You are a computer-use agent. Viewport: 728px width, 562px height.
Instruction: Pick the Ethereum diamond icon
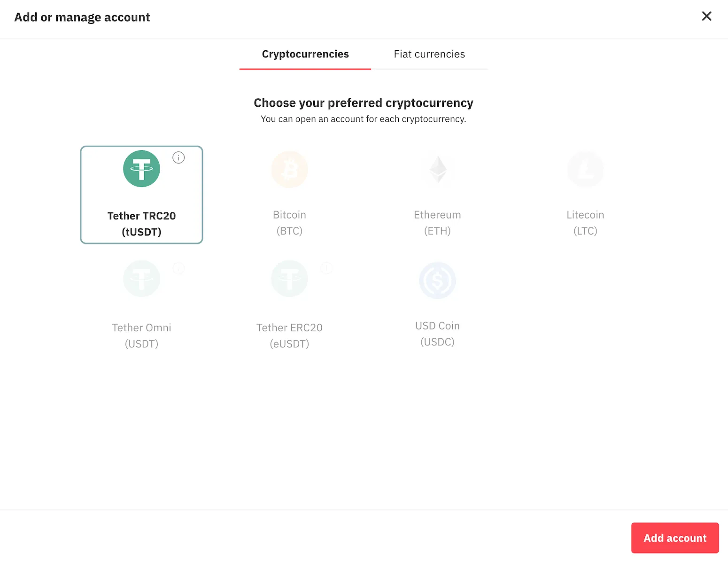(438, 170)
